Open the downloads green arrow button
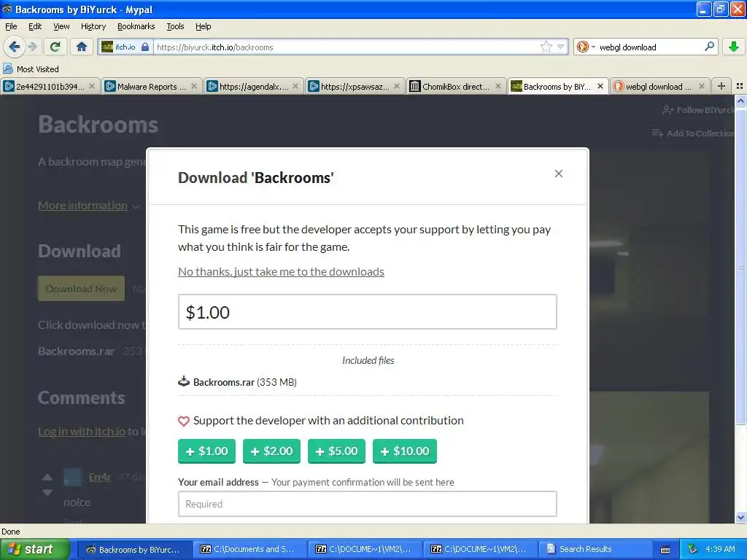Viewport: 747px width, 560px height. 734,47
